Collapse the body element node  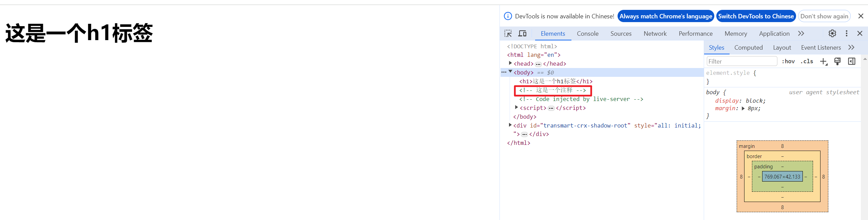tap(510, 72)
